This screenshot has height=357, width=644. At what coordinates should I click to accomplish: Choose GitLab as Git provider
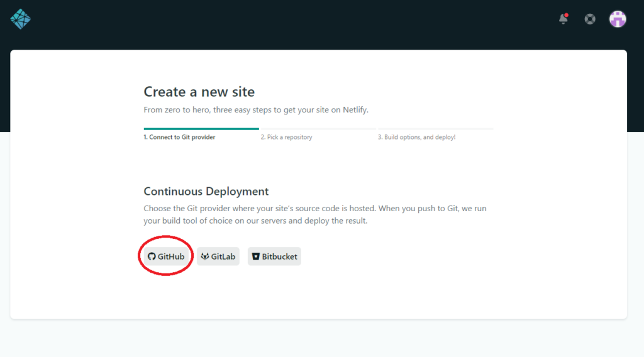[223, 256]
